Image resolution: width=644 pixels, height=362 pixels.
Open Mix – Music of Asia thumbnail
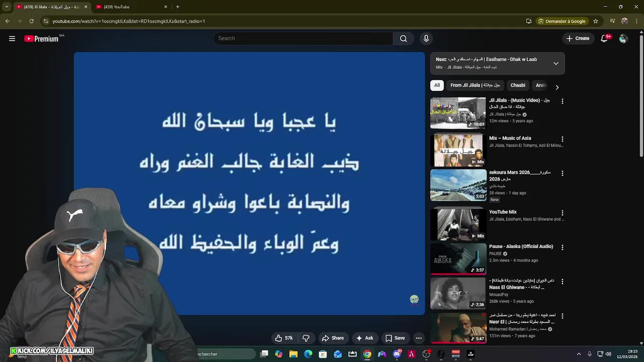[x=458, y=150]
